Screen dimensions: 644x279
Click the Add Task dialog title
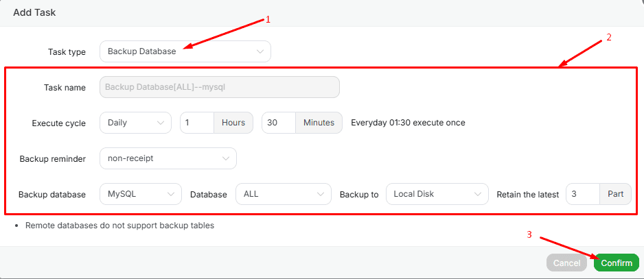(x=34, y=12)
